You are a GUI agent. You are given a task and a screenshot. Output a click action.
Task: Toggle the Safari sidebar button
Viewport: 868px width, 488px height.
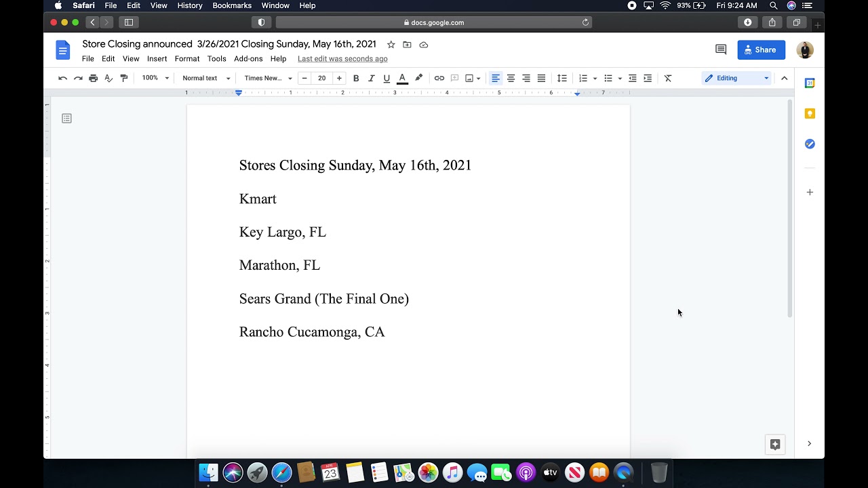(x=129, y=22)
